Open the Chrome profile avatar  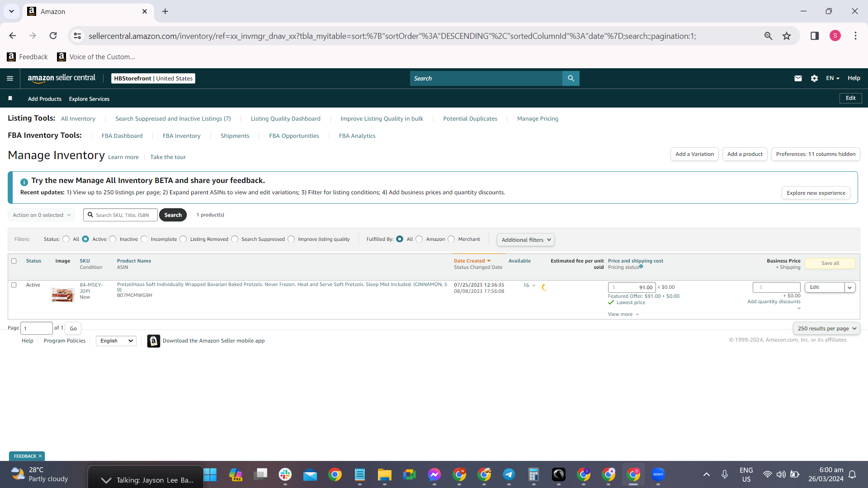pos(835,36)
